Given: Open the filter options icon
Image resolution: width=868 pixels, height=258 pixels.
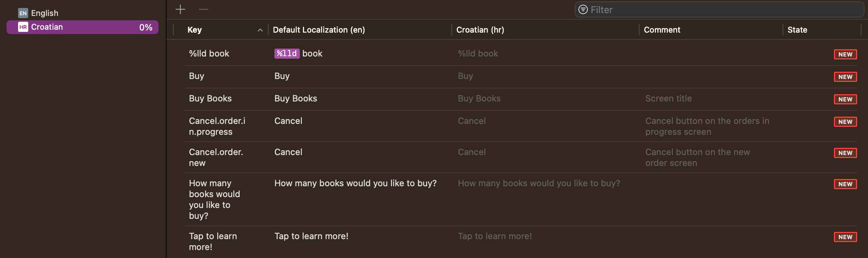Looking at the screenshot, I should (x=583, y=9).
